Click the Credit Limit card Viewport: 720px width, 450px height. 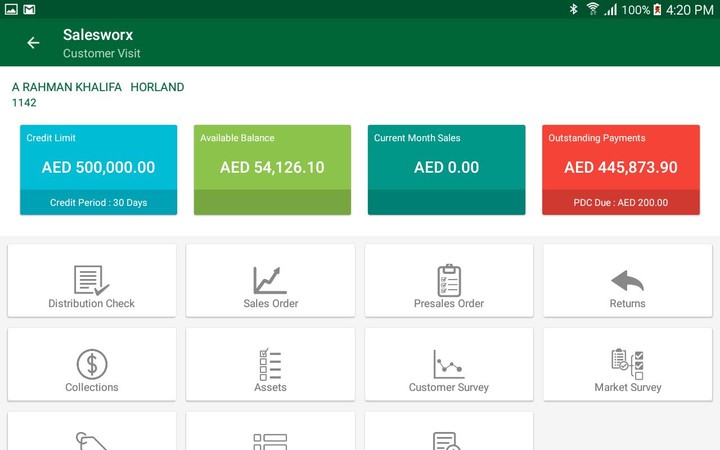pyautogui.click(x=98, y=160)
